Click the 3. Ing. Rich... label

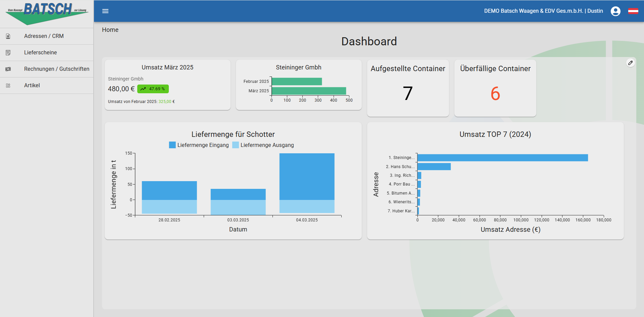click(x=402, y=175)
